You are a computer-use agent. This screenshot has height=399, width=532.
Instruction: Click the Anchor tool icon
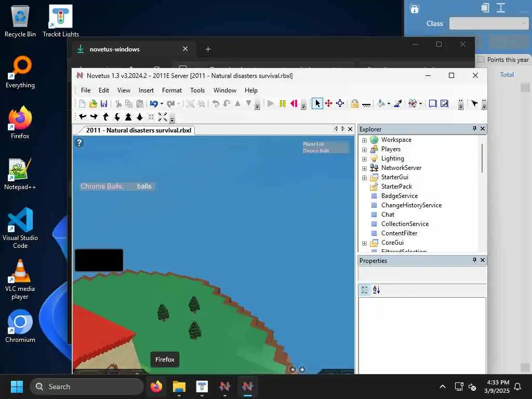tap(366, 105)
